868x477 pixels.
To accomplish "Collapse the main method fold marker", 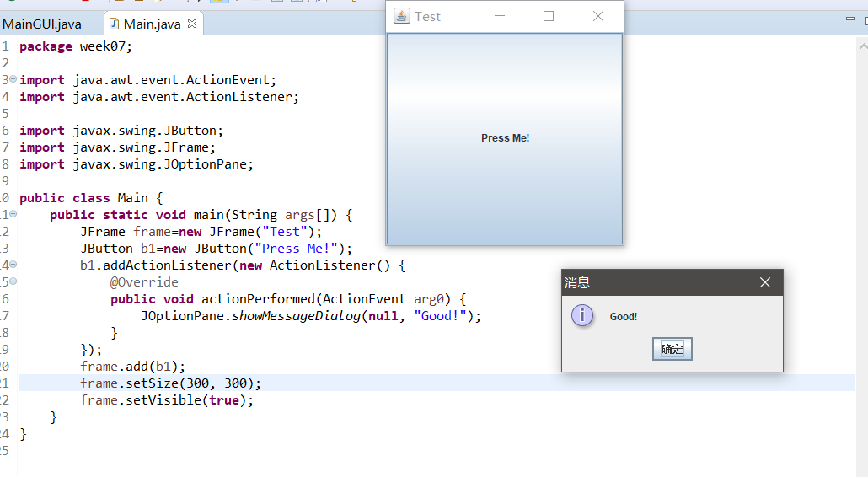I will (x=13, y=213).
